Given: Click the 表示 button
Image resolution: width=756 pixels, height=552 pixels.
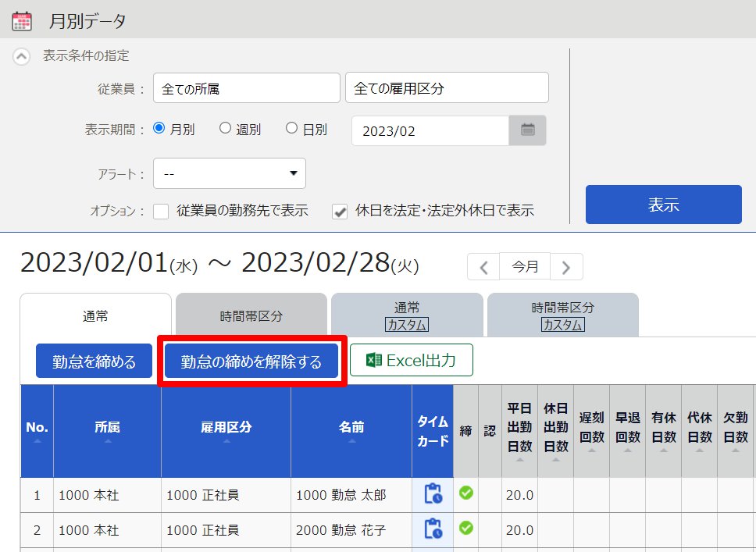Looking at the screenshot, I should click(663, 205).
